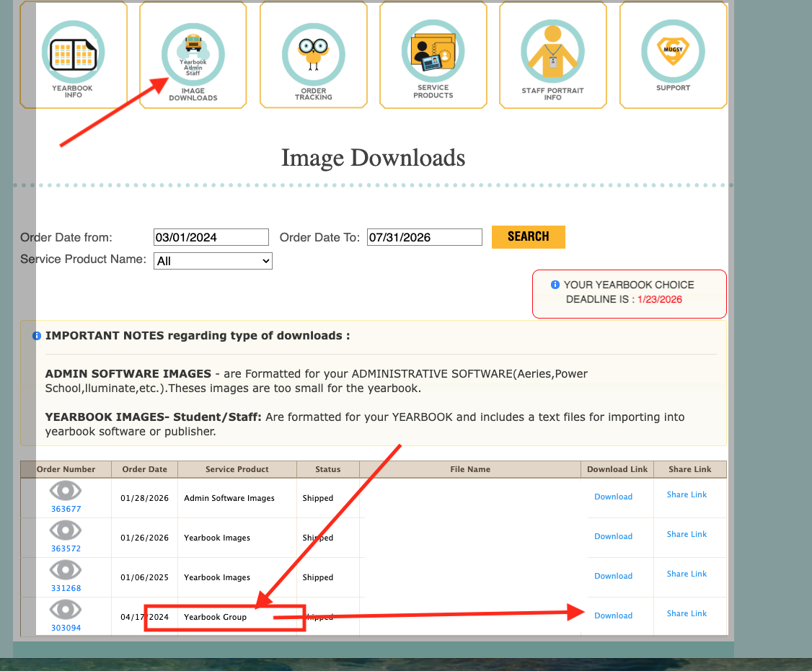Download the Yearbook Group order
Viewport: 812px width, 671px height.
(x=613, y=616)
